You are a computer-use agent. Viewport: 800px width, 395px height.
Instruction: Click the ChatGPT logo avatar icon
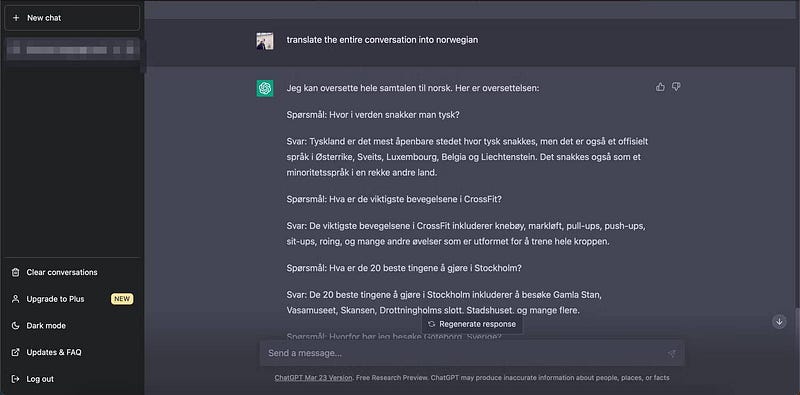[x=265, y=88]
